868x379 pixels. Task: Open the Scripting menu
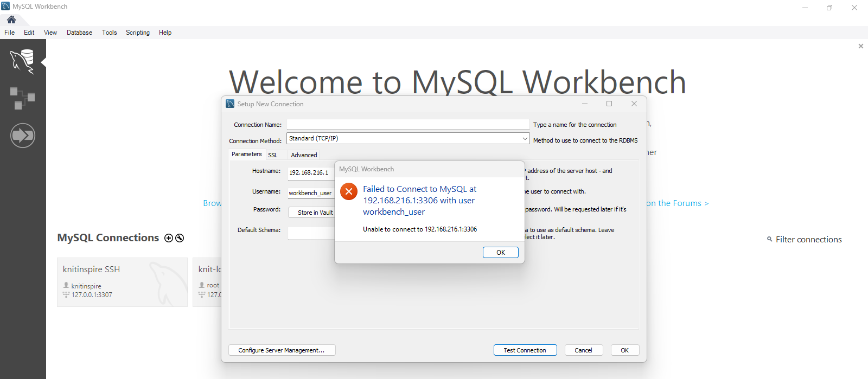point(138,33)
